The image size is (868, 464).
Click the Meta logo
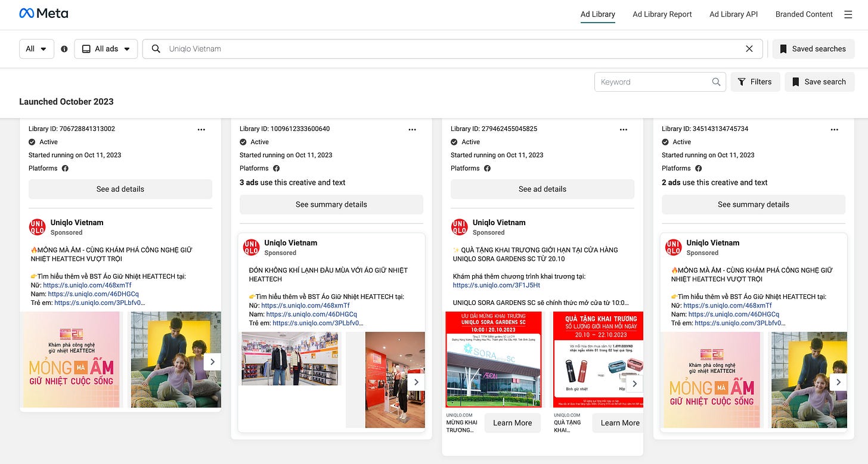click(x=44, y=13)
